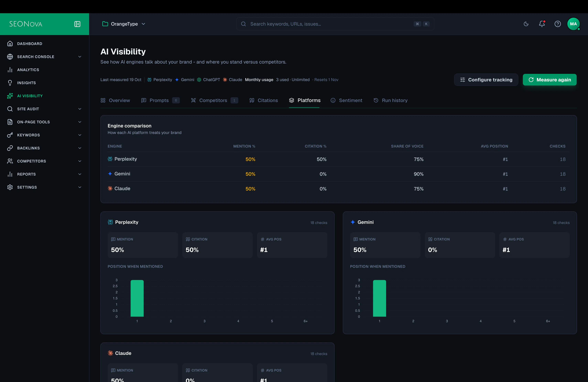This screenshot has height=382, width=588.
Task: Expand Search Console submenu
Action: click(80, 57)
